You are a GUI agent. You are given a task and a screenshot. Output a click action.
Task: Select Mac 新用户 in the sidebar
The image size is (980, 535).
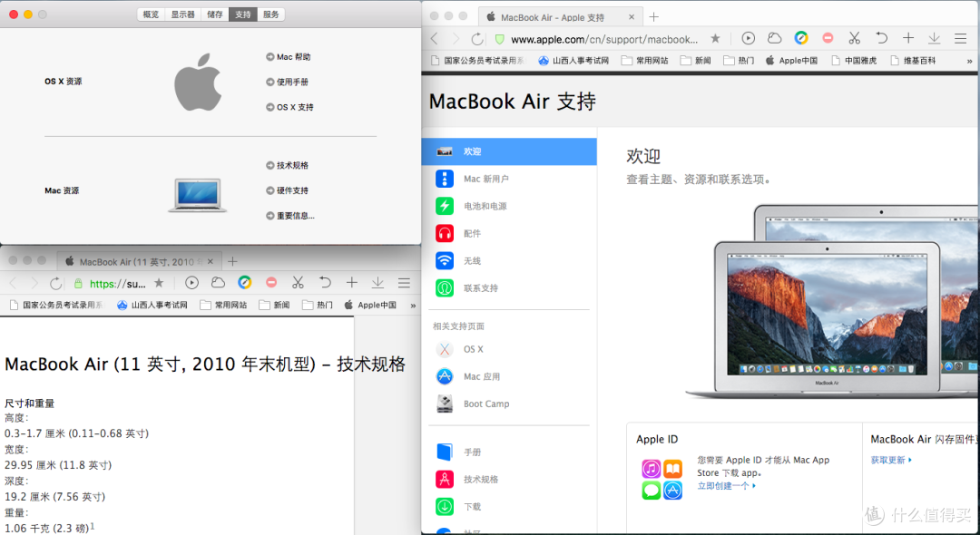(x=509, y=179)
